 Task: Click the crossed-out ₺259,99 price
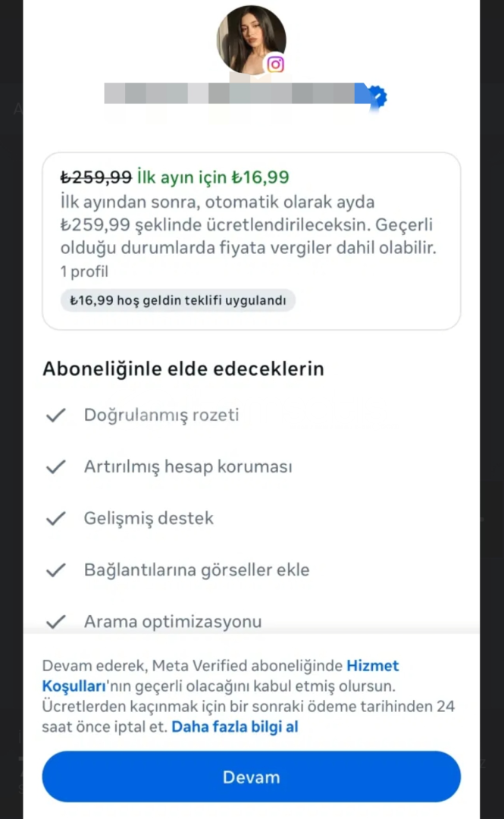click(x=96, y=177)
